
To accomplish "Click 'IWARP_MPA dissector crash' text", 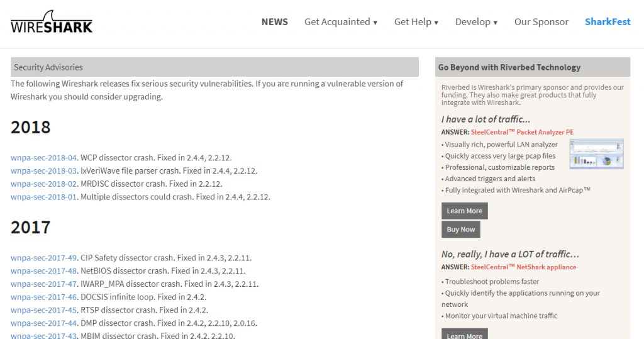I will 130,284.
